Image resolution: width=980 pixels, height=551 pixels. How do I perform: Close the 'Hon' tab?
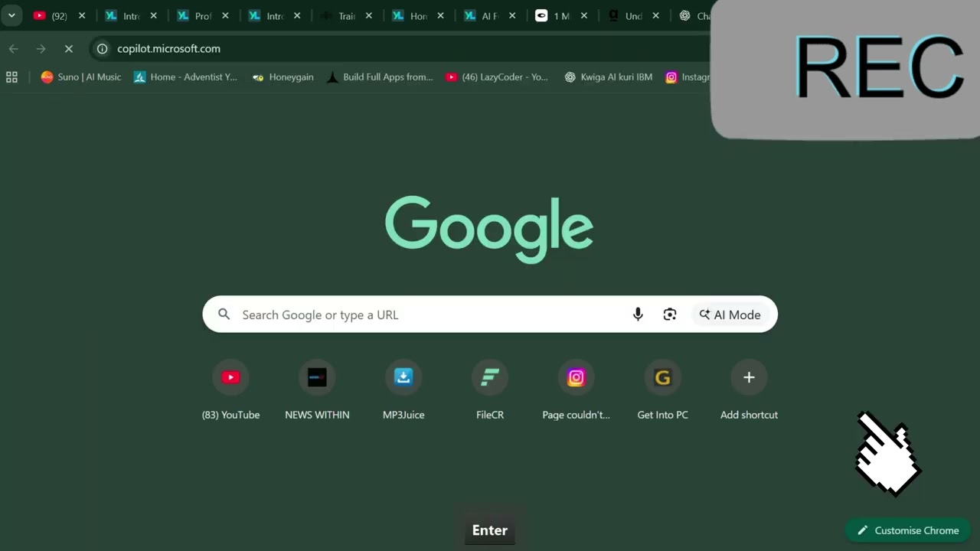coord(440,15)
